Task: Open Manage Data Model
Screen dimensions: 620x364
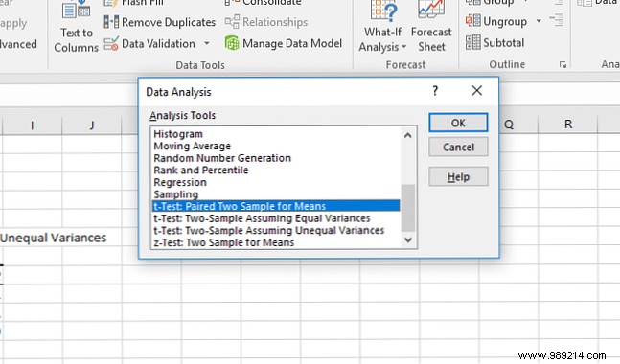Action: click(283, 43)
